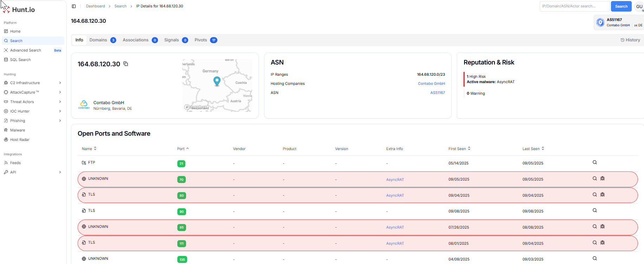Open the GU user avatar menu
This screenshot has width=644, height=264.
click(x=639, y=6)
